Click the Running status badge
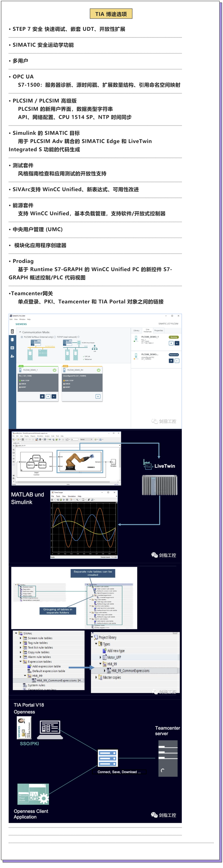Image resolution: width=223 pixels, height=868 pixels. tap(174, 337)
